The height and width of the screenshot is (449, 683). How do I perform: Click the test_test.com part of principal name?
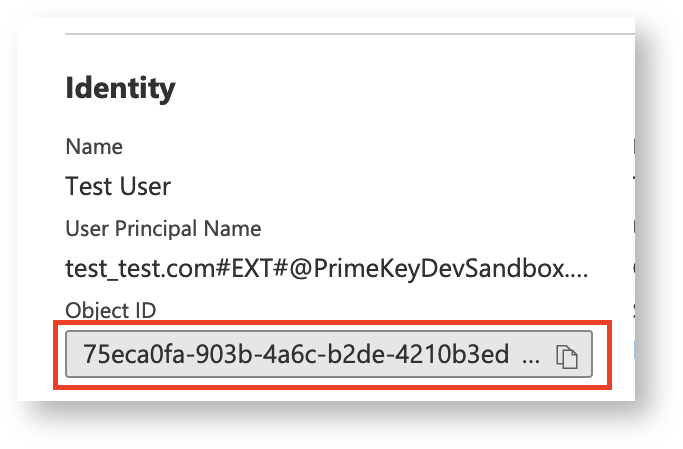tap(129, 268)
